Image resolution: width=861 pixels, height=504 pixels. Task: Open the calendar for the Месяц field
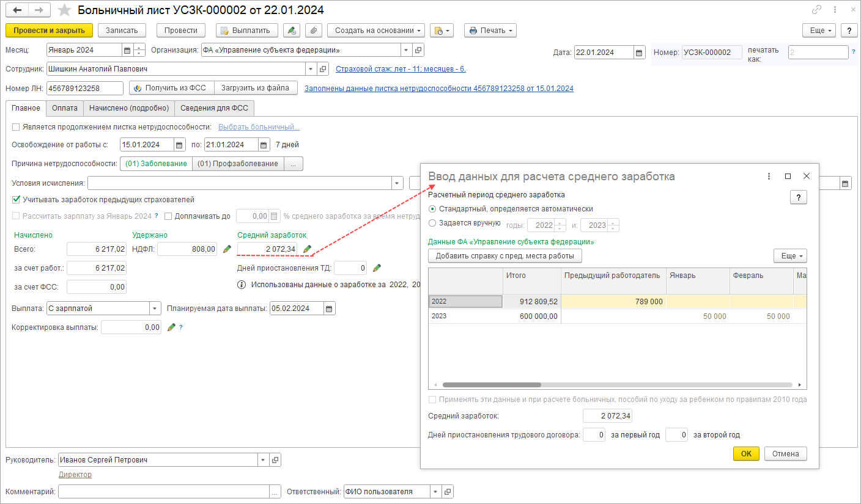point(127,50)
